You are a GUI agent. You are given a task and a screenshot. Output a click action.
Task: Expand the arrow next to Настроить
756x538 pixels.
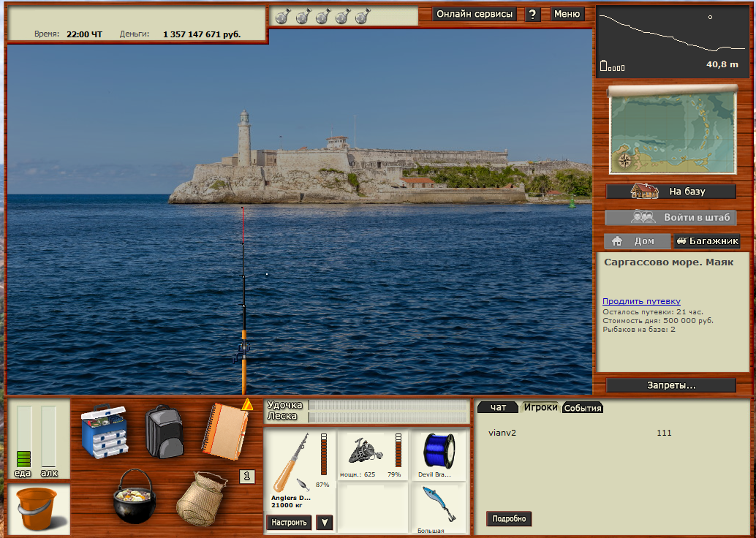pyautogui.click(x=325, y=523)
